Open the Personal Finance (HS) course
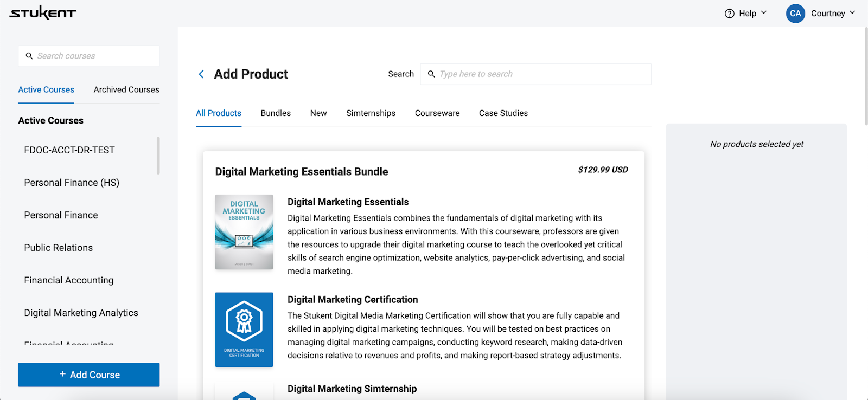This screenshot has height=400, width=868. click(x=72, y=183)
